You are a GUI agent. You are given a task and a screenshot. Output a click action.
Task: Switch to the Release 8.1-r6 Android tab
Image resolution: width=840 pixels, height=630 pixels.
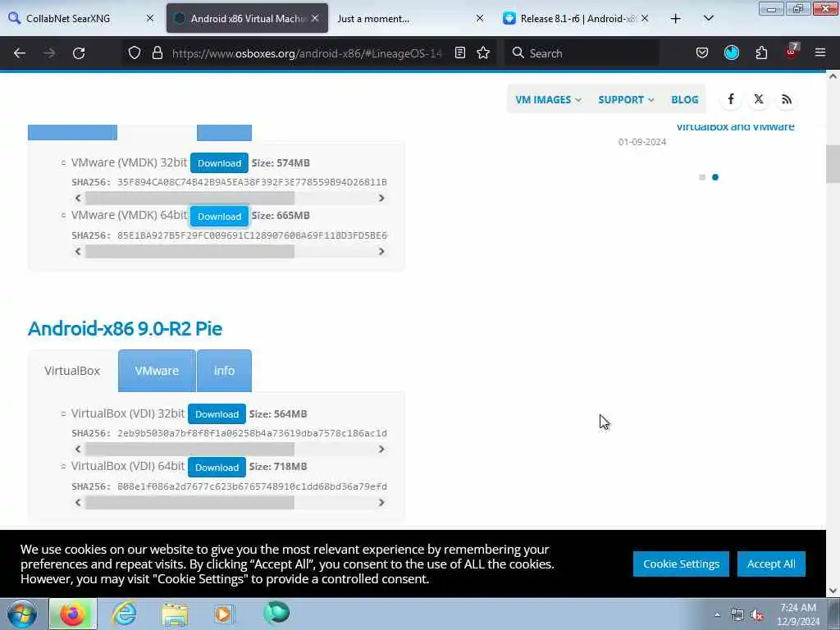pos(576,18)
